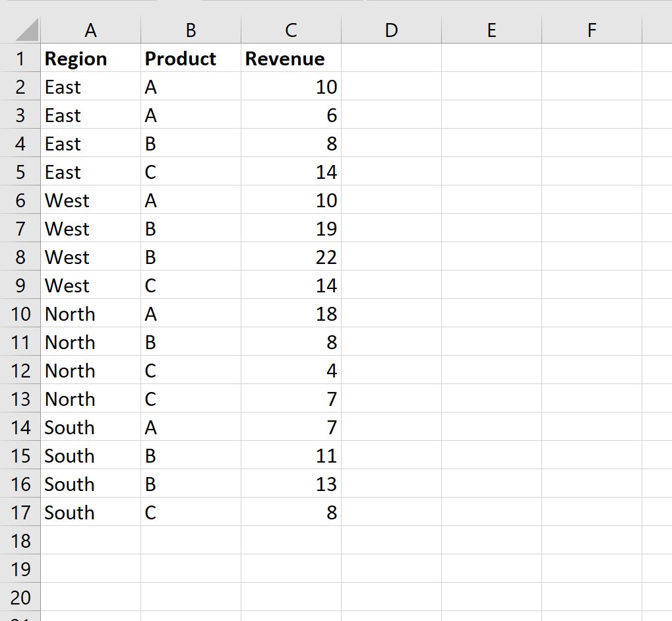Select column F header
The image size is (672, 621).
click(x=592, y=30)
